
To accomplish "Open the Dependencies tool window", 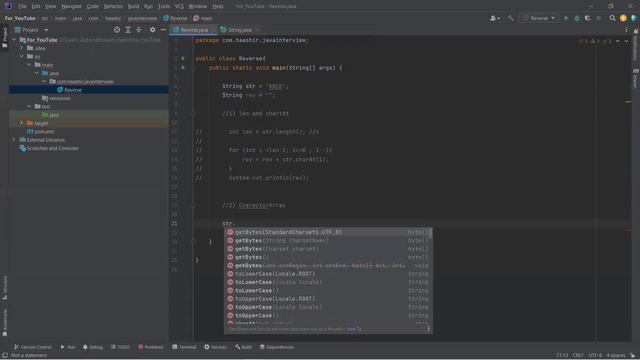I will (x=277, y=347).
